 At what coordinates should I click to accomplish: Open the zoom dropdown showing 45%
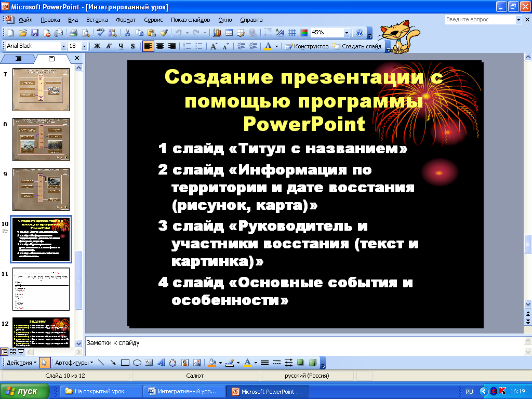(347, 33)
